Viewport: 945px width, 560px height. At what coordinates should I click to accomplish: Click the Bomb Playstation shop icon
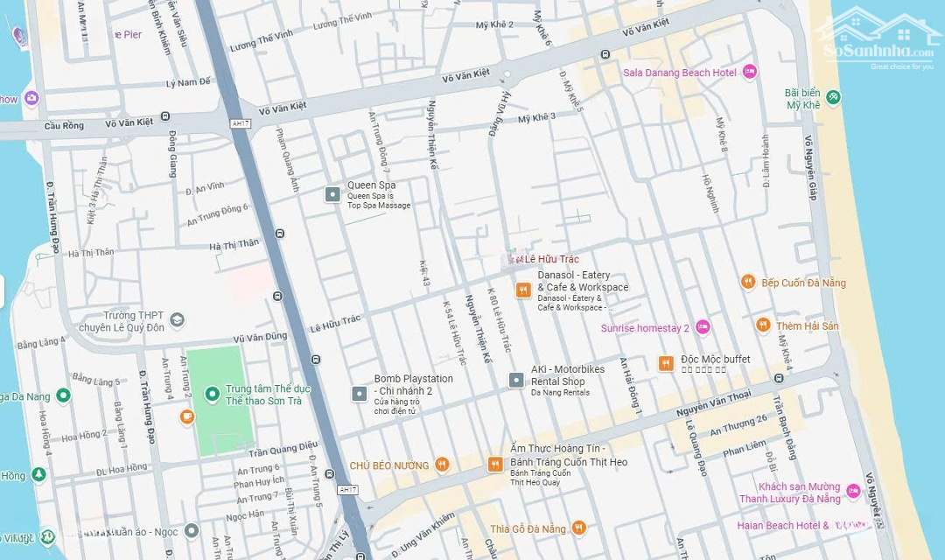[x=360, y=394]
